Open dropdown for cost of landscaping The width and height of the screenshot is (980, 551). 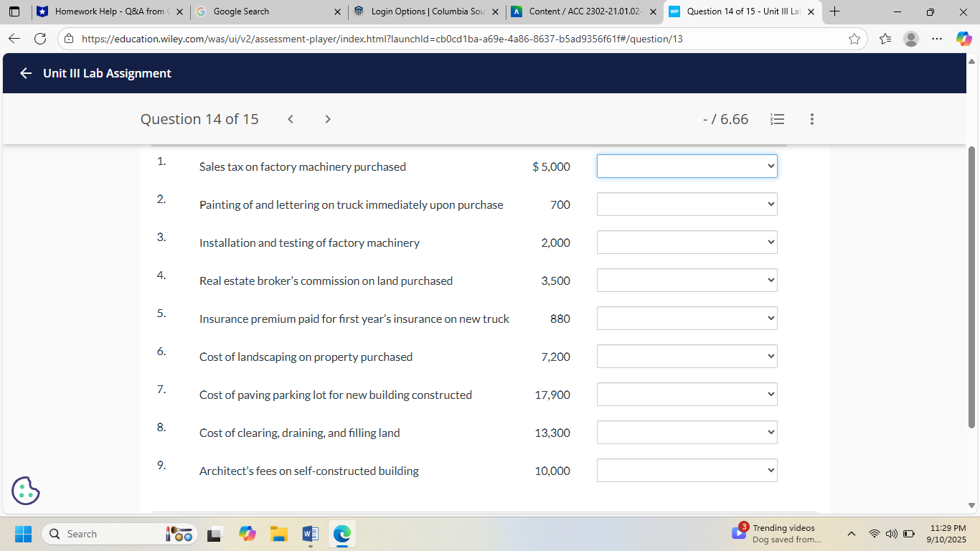point(687,357)
